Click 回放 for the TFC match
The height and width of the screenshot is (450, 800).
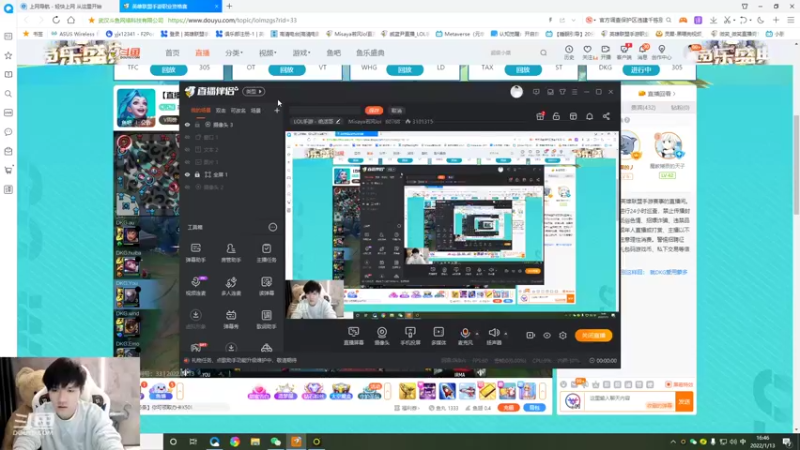pos(168,69)
